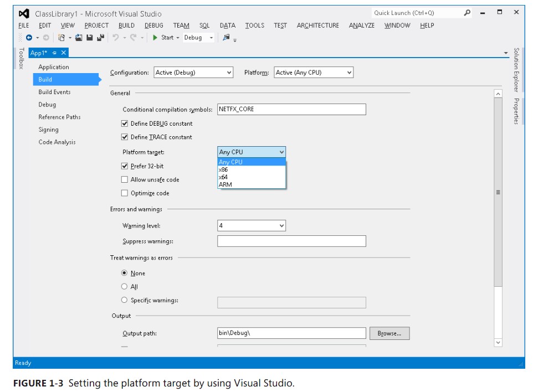Screen dimensions: 533x392
Task: Select the All warnings radio button
Action: tap(125, 287)
